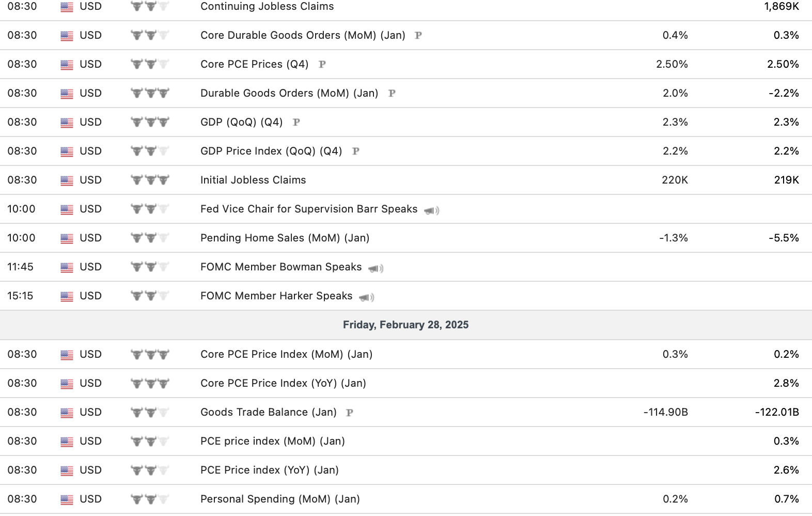Click the "P" icon after GDP Price Index (QoQ)
Screen dimensions: 812x516
tap(356, 151)
